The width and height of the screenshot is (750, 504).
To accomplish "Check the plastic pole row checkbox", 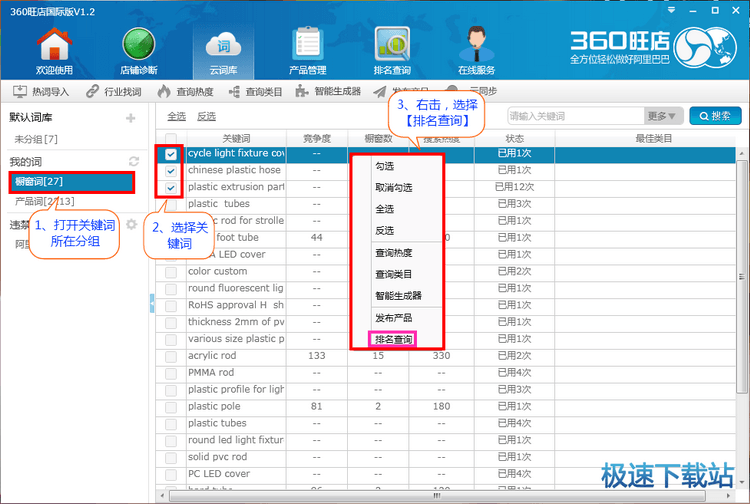I will tap(171, 407).
